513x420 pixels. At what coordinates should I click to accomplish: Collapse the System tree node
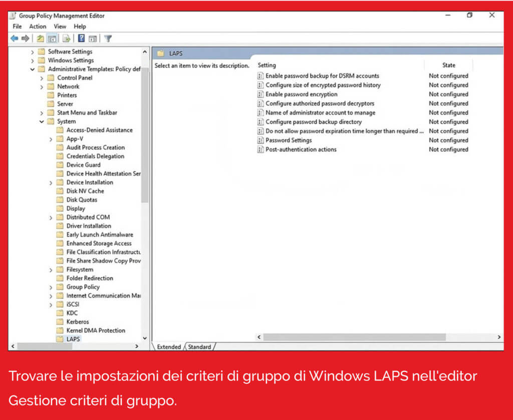click(x=43, y=121)
